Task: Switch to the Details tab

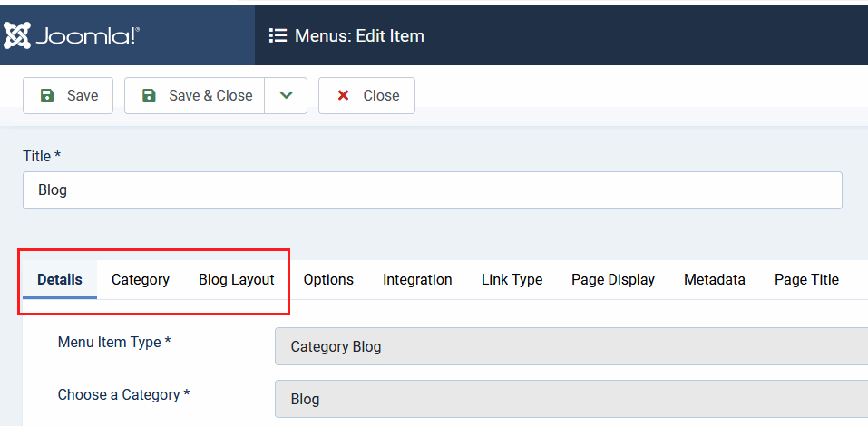Action: pyautogui.click(x=60, y=279)
